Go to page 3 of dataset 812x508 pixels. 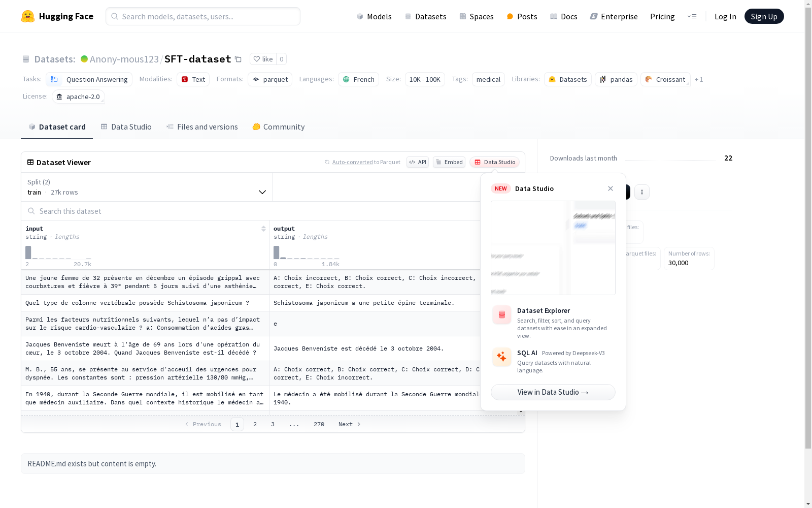click(x=273, y=424)
